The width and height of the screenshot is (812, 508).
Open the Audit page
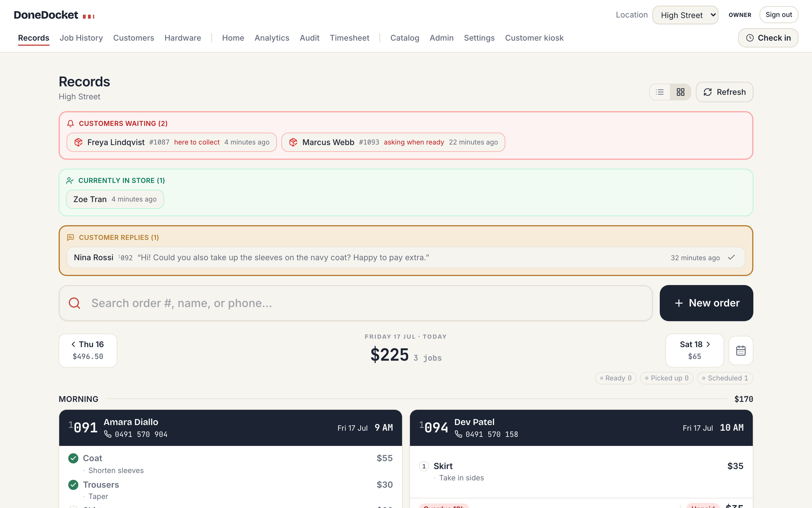point(309,38)
